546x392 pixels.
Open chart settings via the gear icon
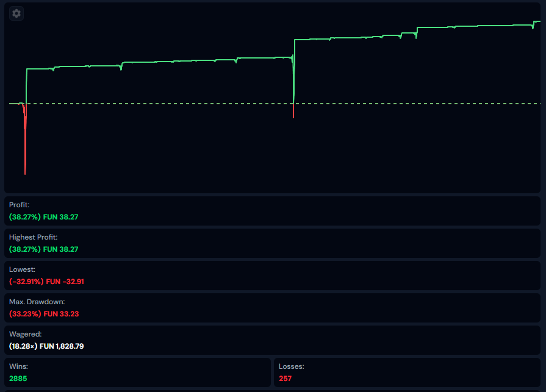(x=16, y=13)
